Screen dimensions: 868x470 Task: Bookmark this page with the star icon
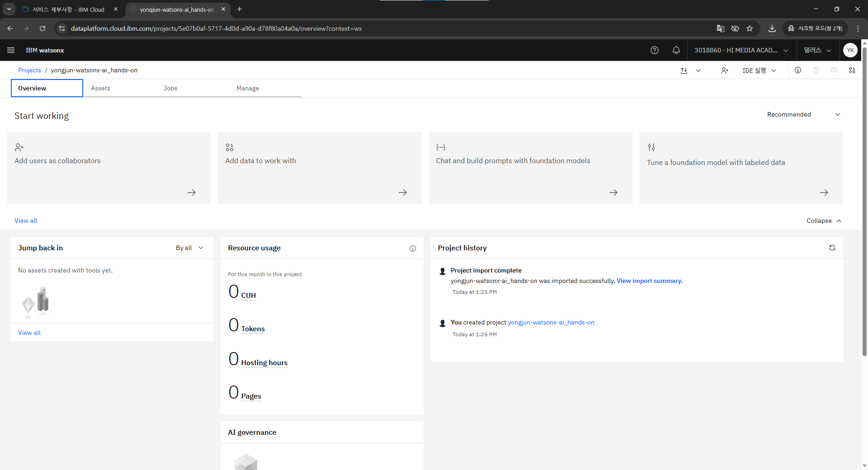pyautogui.click(x=750, y=28)
